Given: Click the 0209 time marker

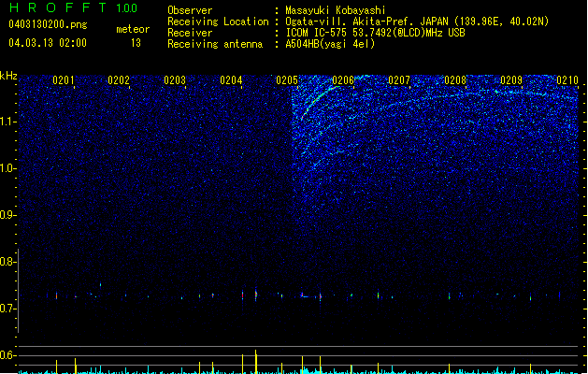Looking at the screenshot, I should pyautogui.click(x=511, y=80).
